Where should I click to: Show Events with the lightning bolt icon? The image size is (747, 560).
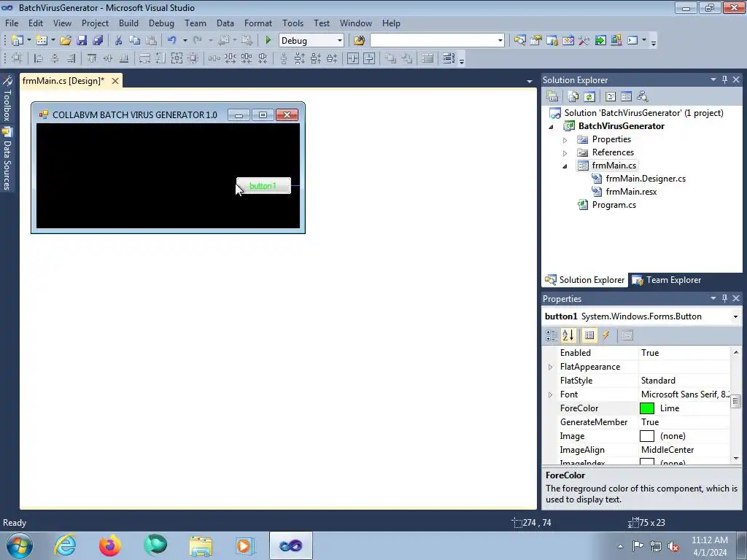click(x=606, y=335)
